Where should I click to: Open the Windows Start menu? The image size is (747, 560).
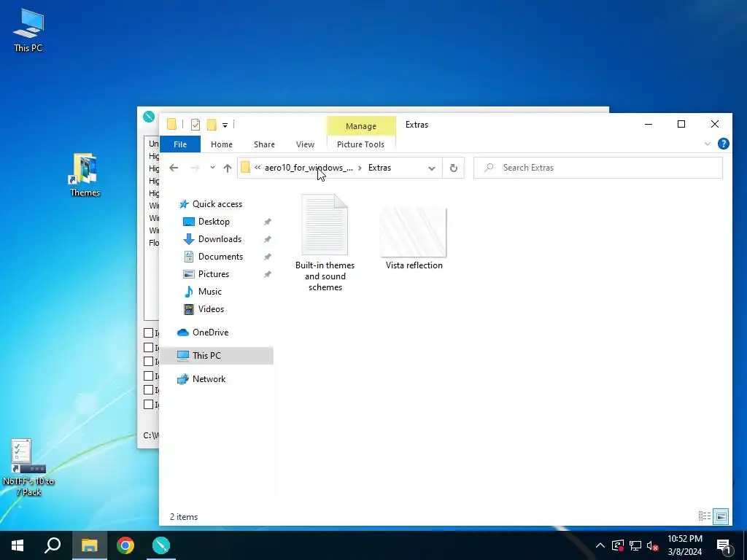pos(18,545)
